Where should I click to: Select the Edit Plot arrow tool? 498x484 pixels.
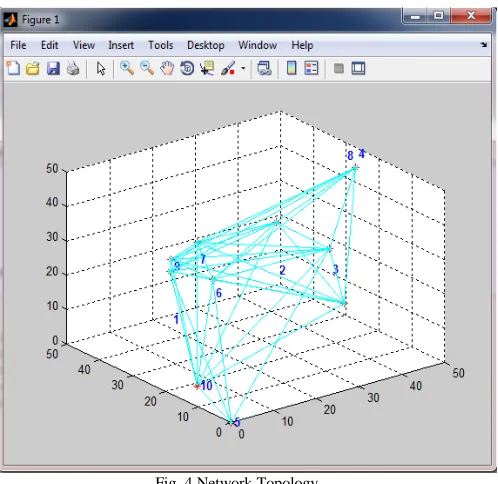tap(100, 68)
